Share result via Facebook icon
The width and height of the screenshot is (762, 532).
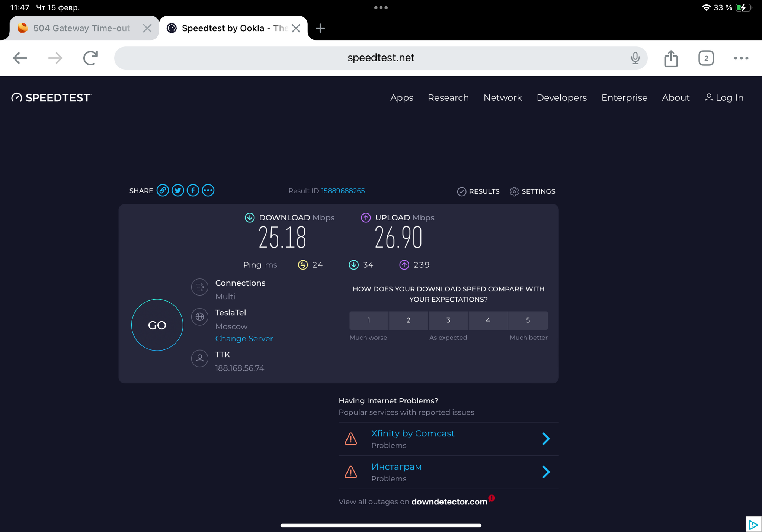pos(193,190)
